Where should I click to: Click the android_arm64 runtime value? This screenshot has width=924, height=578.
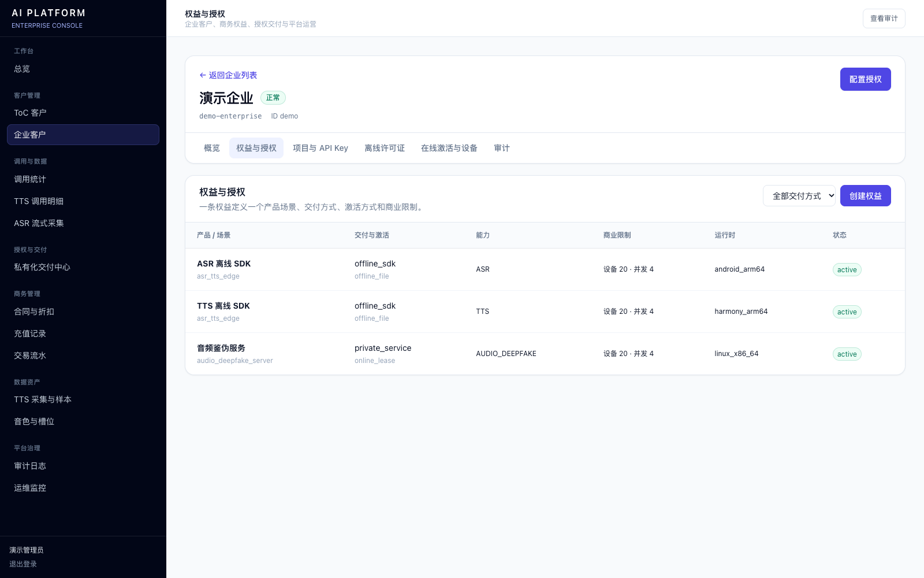740,269
